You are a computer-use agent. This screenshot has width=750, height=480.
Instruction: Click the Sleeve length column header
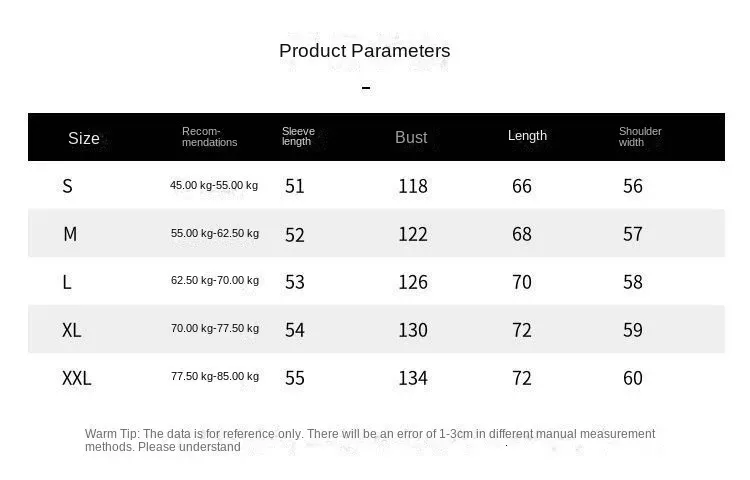(298, 137)
